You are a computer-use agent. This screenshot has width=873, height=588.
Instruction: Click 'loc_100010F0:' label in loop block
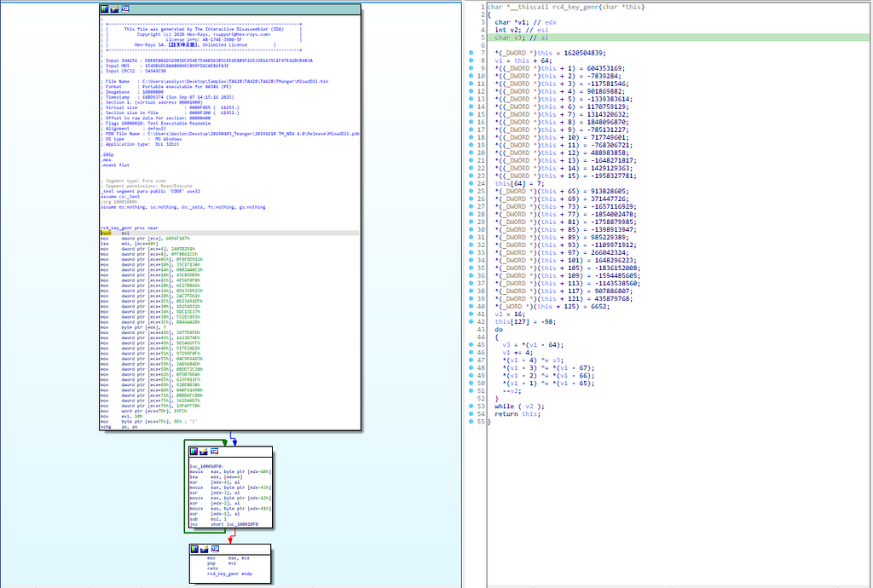(x=206, y=466)
